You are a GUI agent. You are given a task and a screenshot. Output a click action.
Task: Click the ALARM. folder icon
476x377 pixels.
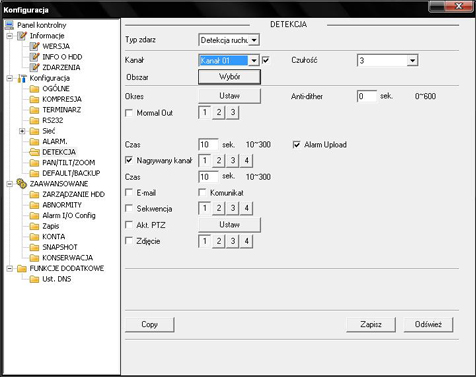point(34,142)
